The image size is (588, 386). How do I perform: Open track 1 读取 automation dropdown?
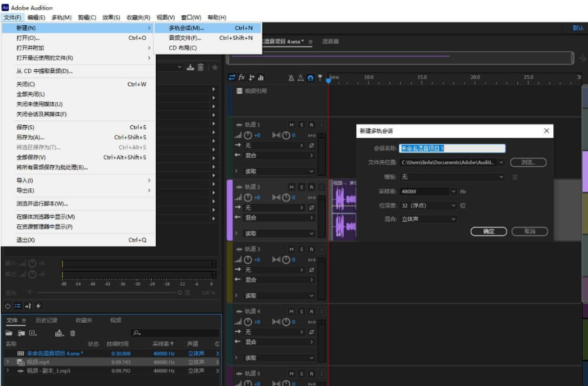pos(278,171)
